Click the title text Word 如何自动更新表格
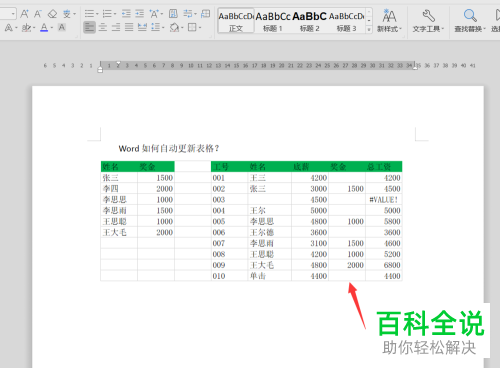 [169, 148]
